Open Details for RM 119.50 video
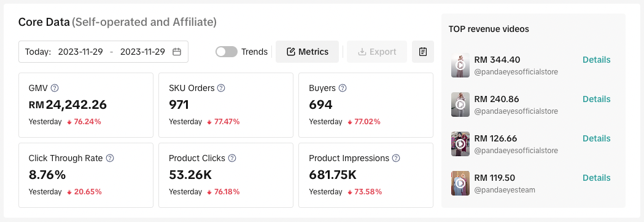Image resolution: width=644 pixels, height=222 pixels. (x=596, y=178)
